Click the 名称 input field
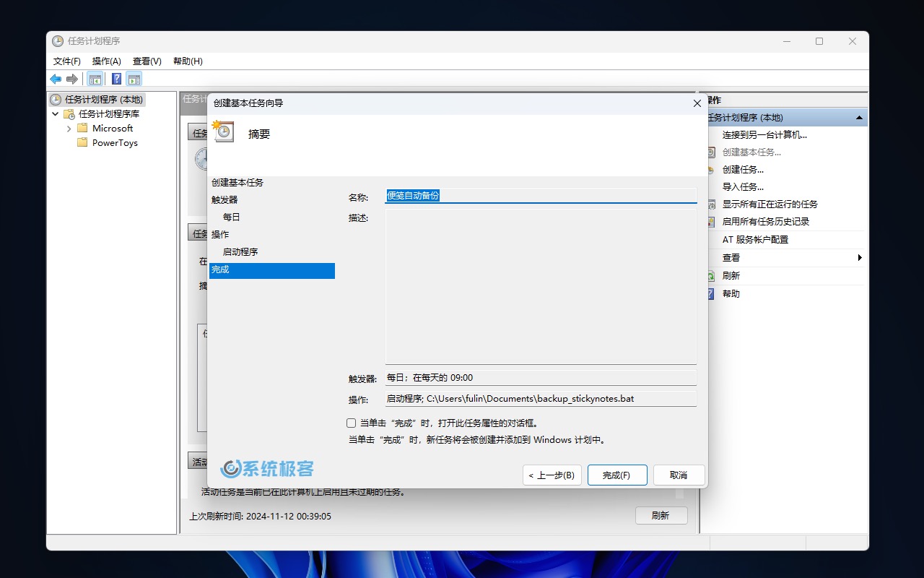 [x=541, y=196]
